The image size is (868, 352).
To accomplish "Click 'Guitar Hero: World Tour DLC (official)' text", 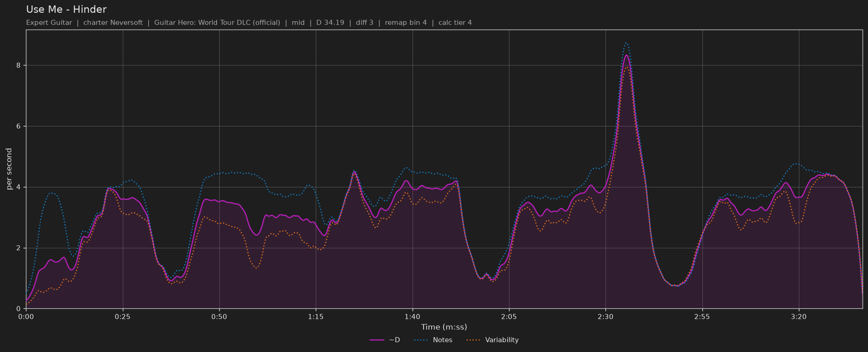I will coord(217,22).
